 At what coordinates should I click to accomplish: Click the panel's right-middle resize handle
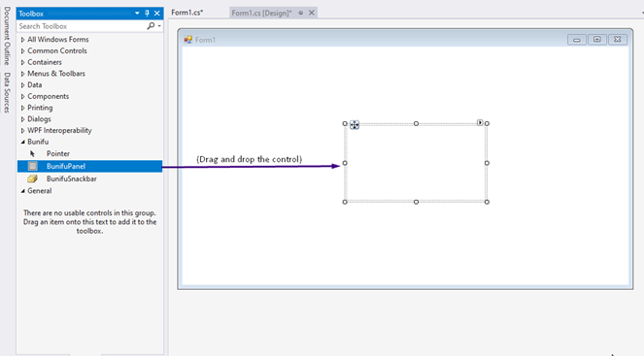click(x=487, y=163)
